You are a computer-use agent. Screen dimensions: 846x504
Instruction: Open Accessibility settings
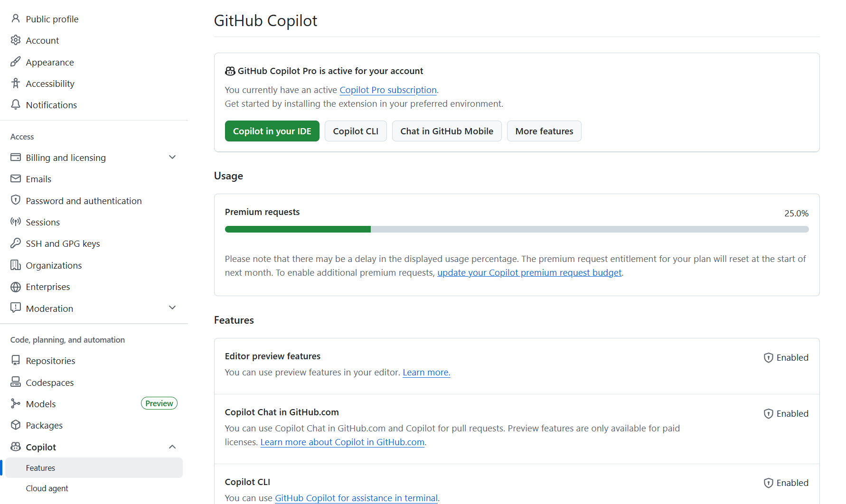94,84
